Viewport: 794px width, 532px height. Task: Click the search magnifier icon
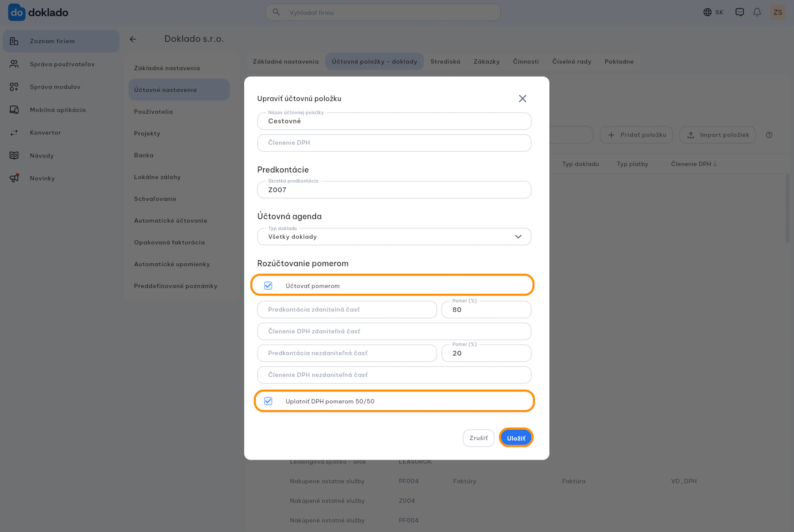click(276, 12)
